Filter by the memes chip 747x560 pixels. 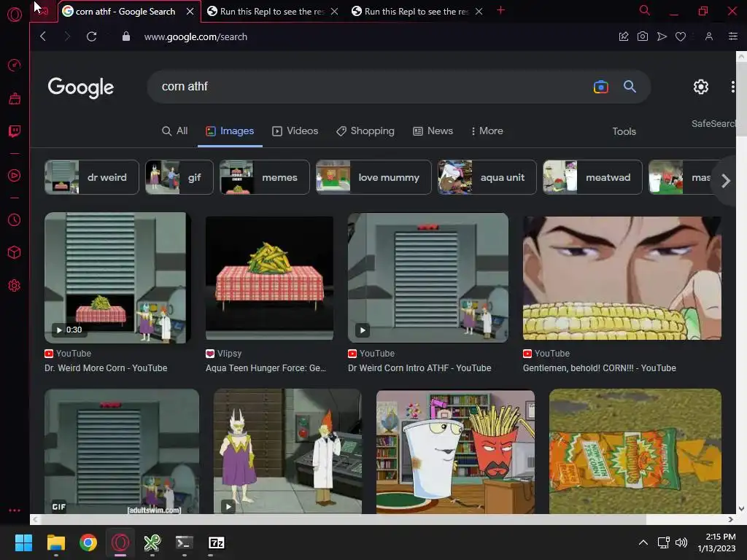click(264, 177)
